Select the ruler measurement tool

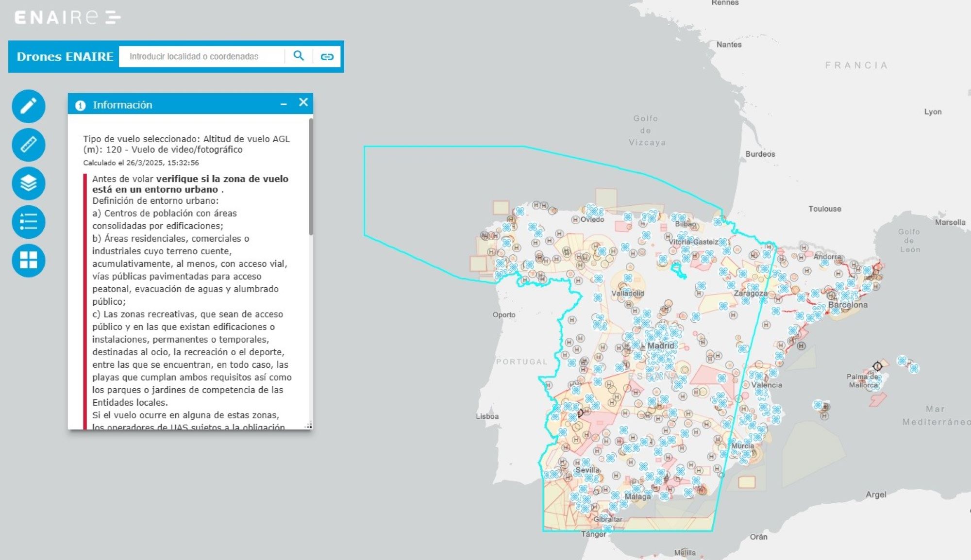point(28,145)
